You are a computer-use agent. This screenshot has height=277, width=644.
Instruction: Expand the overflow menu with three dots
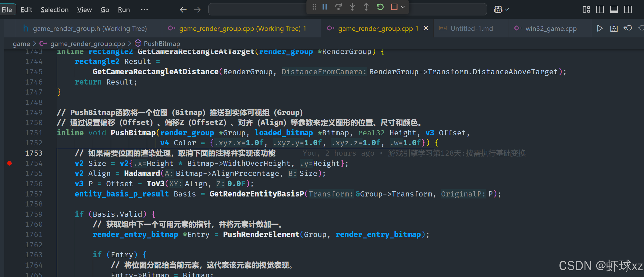click(x=144, y=10)
